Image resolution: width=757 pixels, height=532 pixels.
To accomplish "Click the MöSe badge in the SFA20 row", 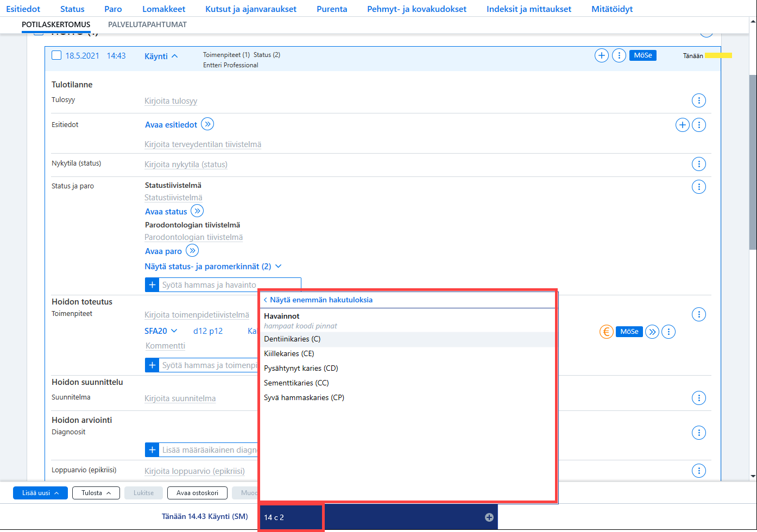I will pos(629,332).
